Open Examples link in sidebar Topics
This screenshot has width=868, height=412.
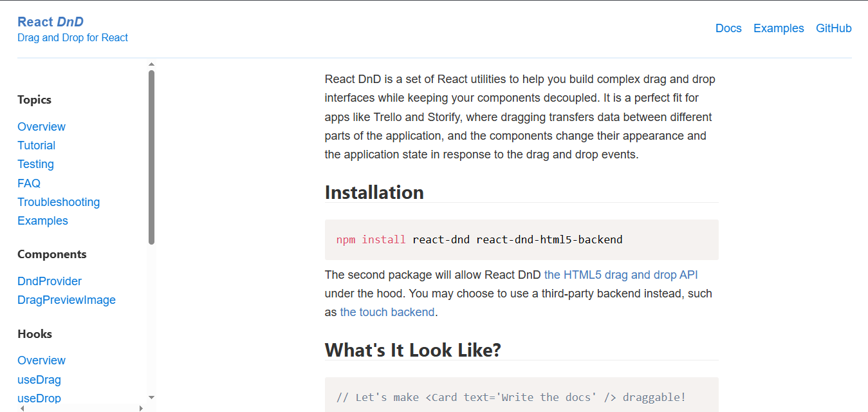coord(42,221)
